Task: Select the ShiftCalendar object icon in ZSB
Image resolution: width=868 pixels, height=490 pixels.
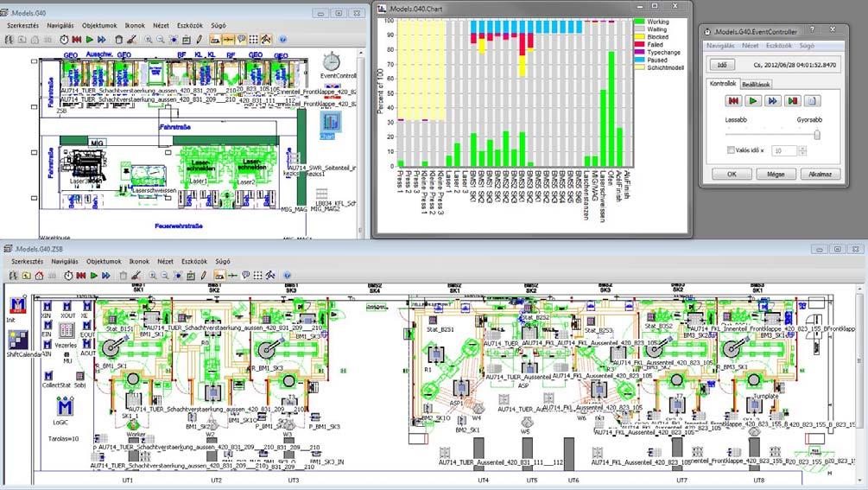Action: tap(18, 340)
